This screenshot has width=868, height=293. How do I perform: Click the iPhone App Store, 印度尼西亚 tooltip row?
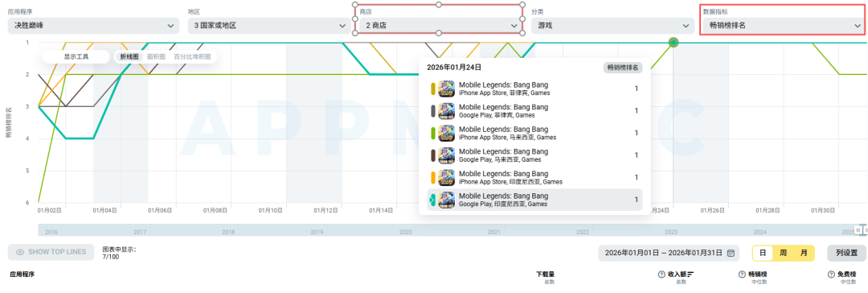pos(534,178)
